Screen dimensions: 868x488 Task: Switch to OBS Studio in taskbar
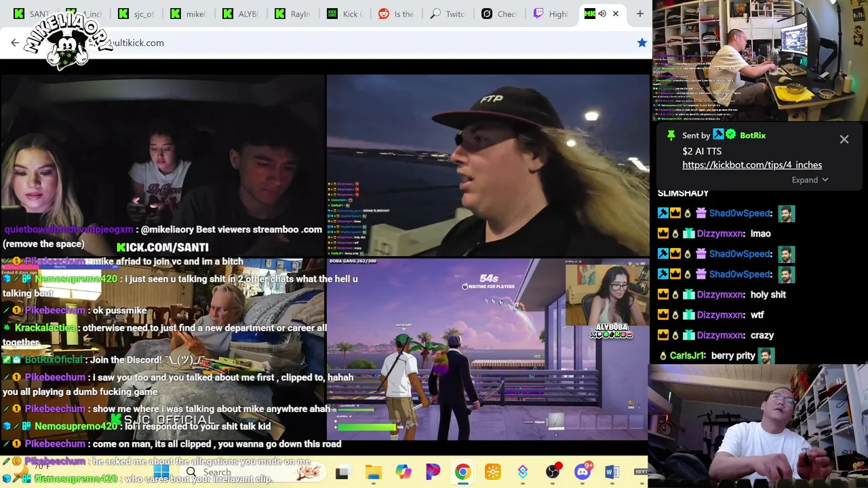553,472
